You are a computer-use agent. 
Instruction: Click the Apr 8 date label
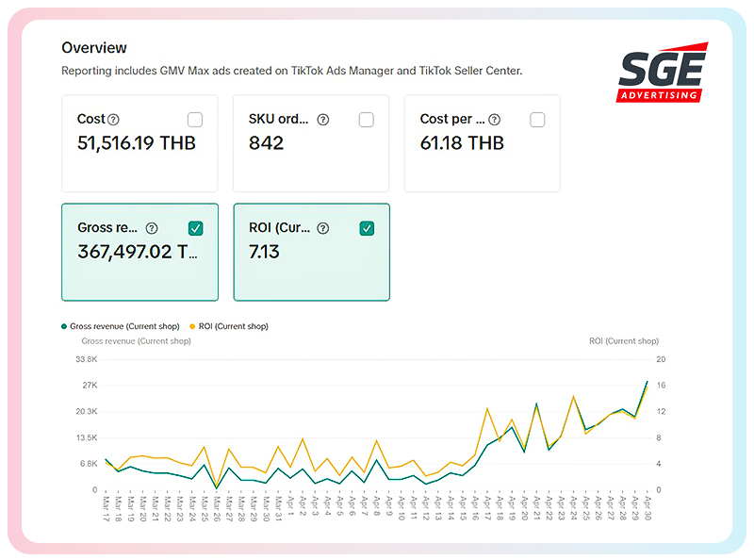pyautogui.click(x=376, y=506)
